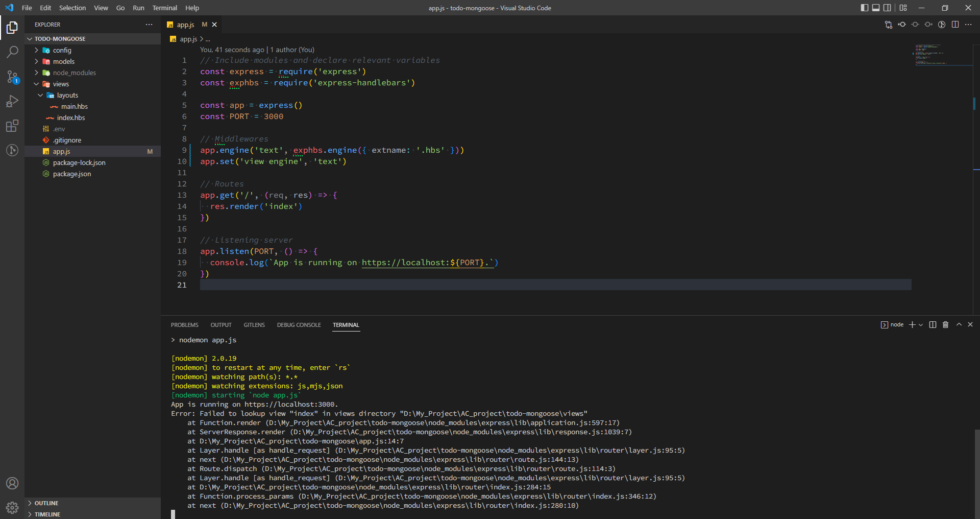Open the Help menu

tap(192, 8)
